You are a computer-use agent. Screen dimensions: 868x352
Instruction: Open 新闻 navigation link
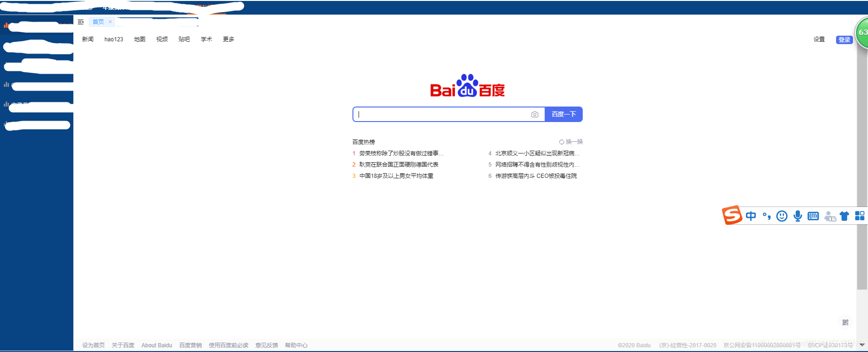click(x=88, y=39)
